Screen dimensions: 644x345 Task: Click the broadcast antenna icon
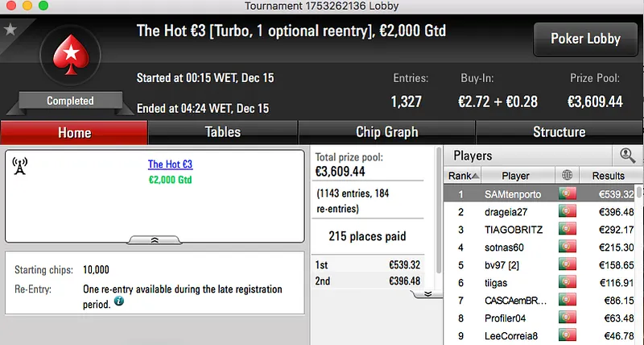[20, 166]
